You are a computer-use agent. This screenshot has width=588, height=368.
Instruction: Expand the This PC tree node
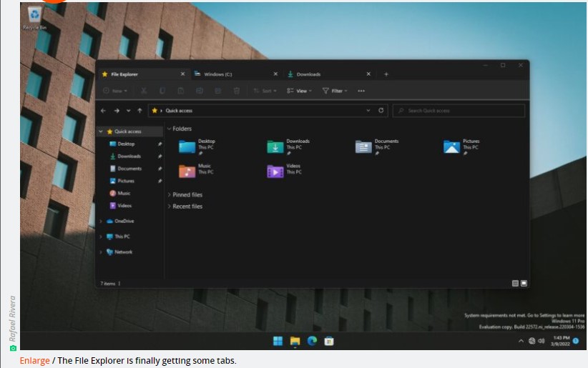101,237
